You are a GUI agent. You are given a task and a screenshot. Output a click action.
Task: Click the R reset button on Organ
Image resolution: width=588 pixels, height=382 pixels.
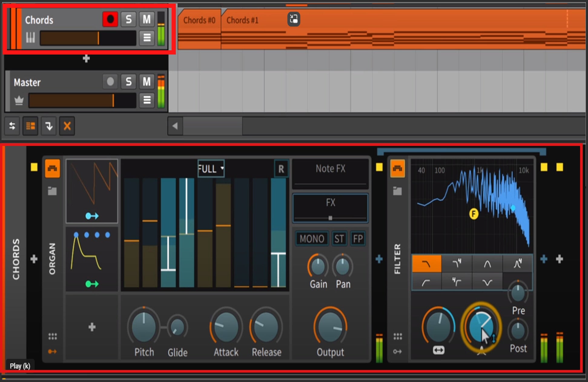(x=281, y=169)
